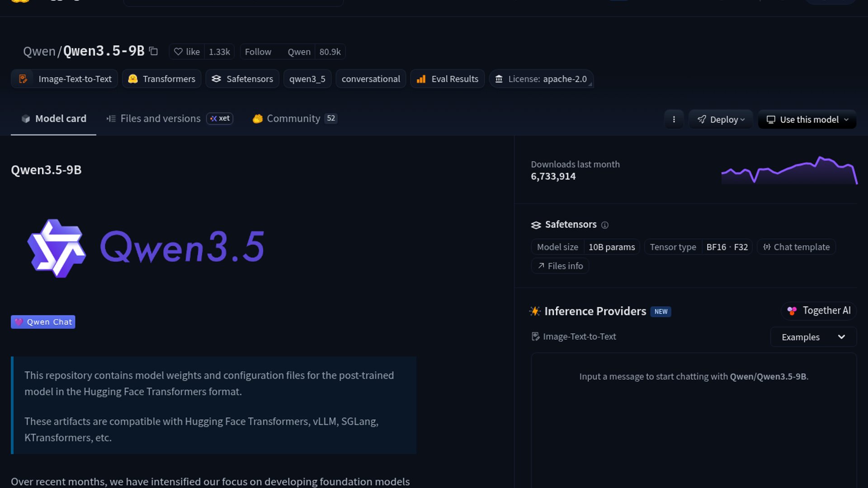This screenshot has height=488, width=868.
Task: Open the Community tab
Action: click(293, 118)
